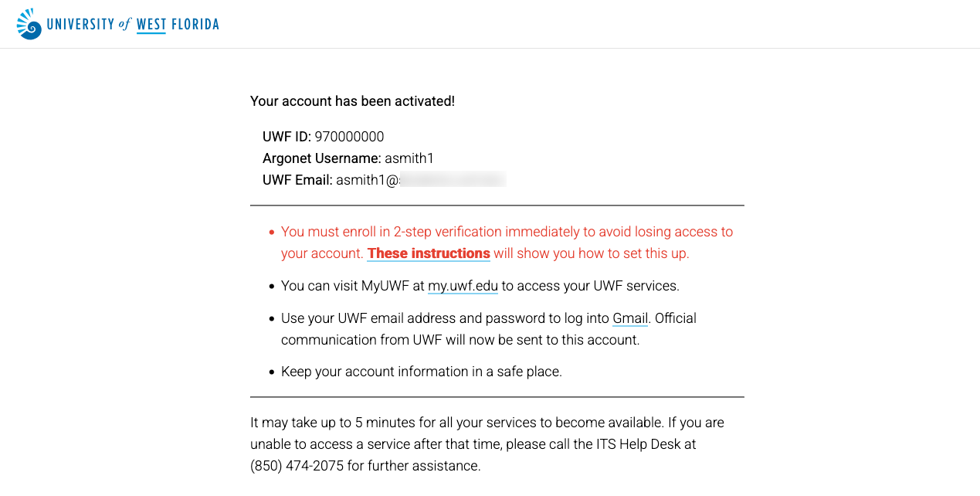The height and width of the screenshot is (496, 980).
Task: Click the "Use your UWF email address" text
Action: click(445, 318)
